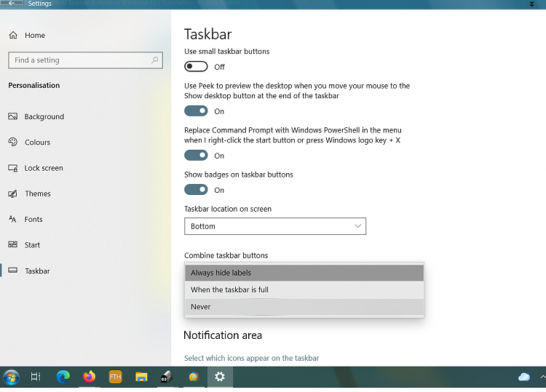Select Always hide labels option
The image size is (546, 392).
click(304, 273)
